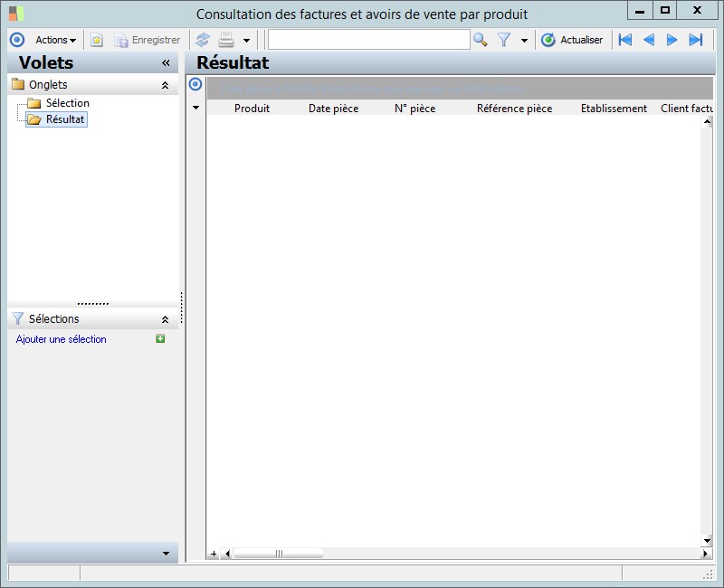724x588 pixels.
Task: Open the Actions dropdown menu
Action: [x=55, y=40]
